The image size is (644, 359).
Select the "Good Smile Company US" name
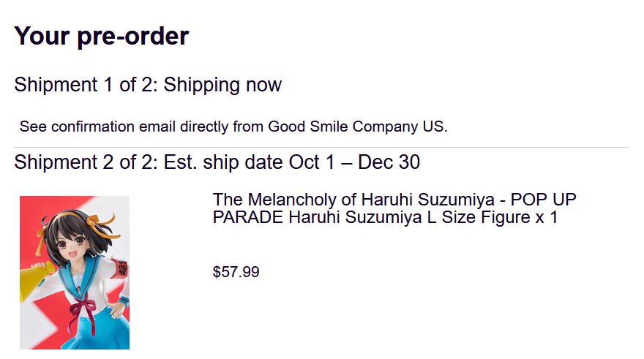[357, 126]
